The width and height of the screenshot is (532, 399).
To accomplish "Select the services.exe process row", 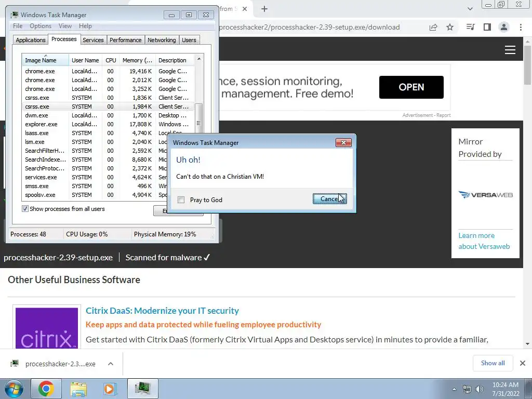I will tap(95, 177).
